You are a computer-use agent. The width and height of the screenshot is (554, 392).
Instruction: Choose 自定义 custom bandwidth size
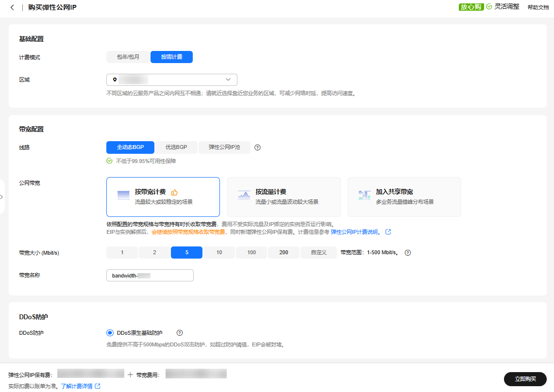(x=319, y=252)
